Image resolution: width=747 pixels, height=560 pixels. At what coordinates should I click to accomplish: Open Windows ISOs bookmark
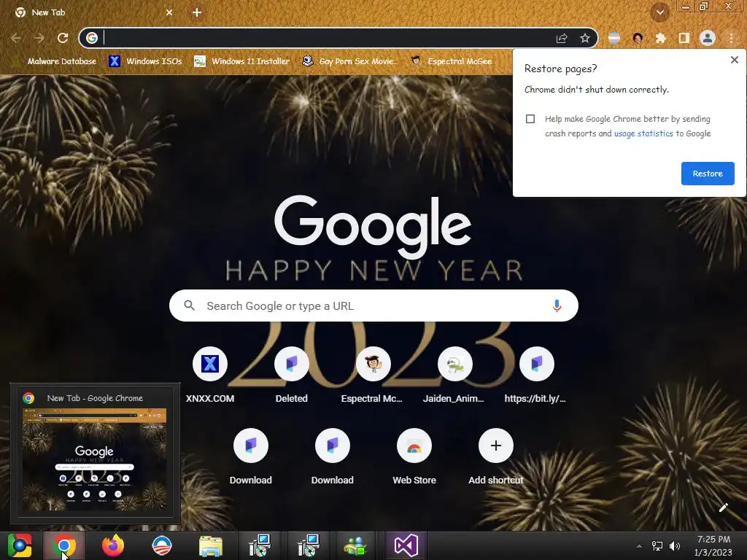[145, 61]
